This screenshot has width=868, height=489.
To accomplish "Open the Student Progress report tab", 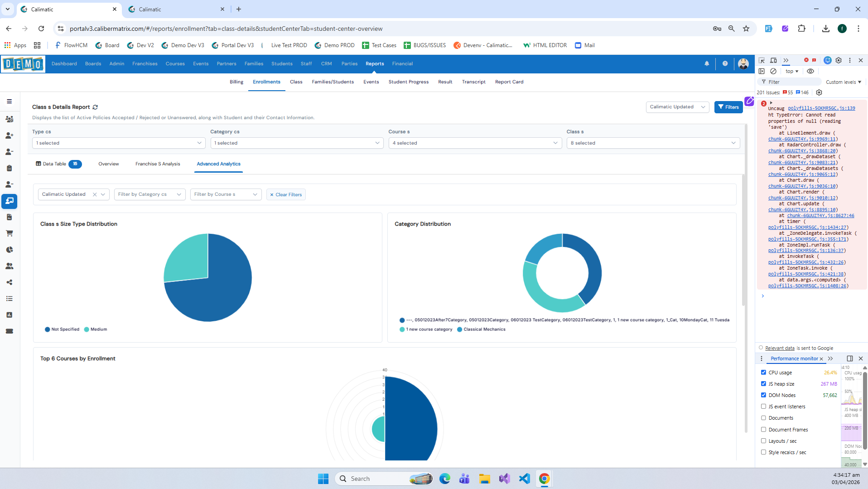I will click(408, 82).
